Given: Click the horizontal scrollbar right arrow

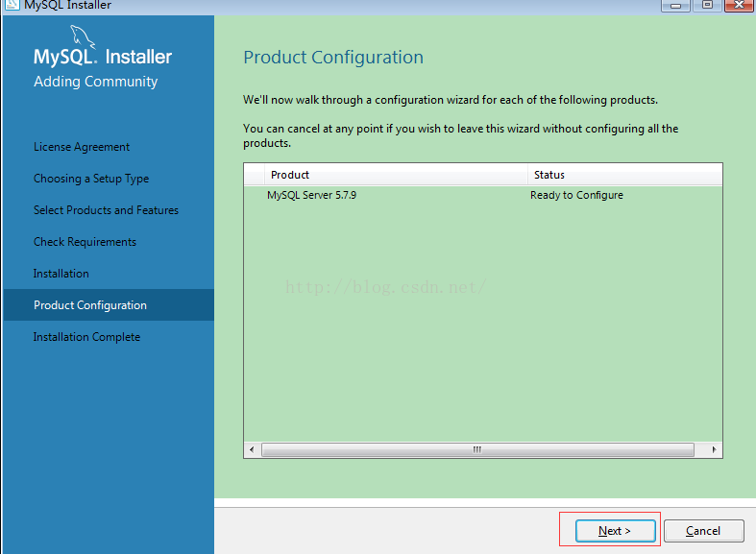Looking at the screenshot, I should click(714, 449).
